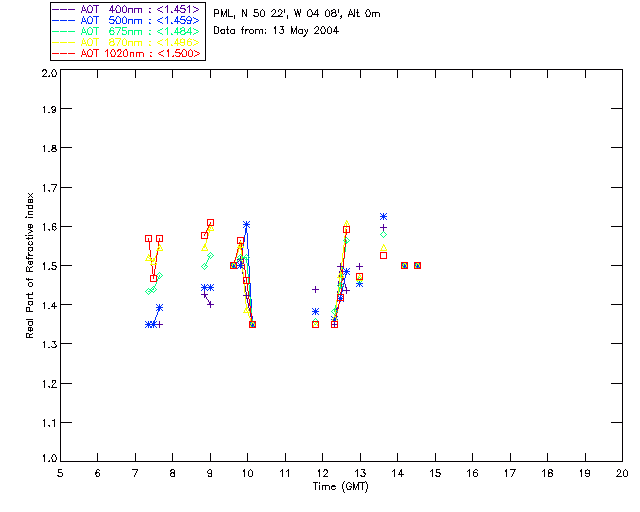The width and height of the screenshot is (640, 512).
Task: Click the overlapping markers at time 10.1, value 1.35
Action: click(x=252, y=325)
